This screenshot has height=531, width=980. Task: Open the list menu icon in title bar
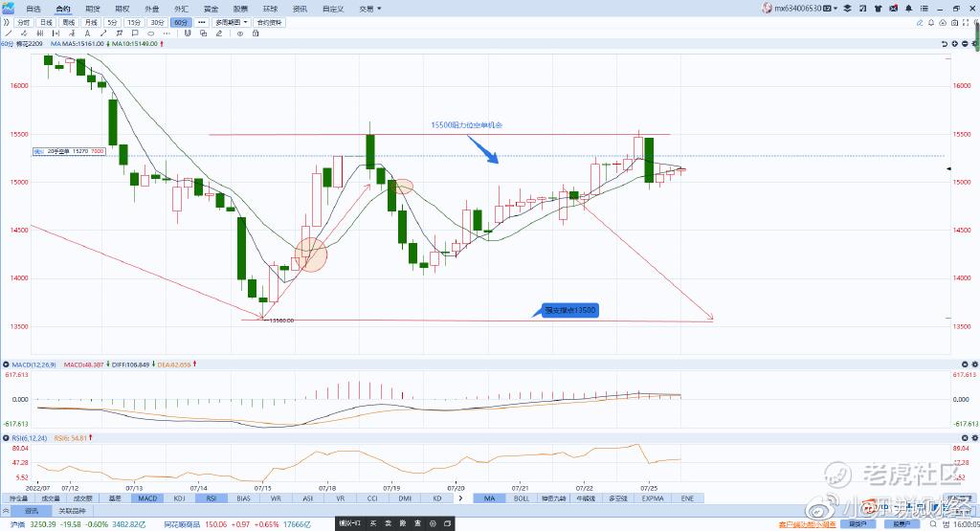[x=924, y=9]
